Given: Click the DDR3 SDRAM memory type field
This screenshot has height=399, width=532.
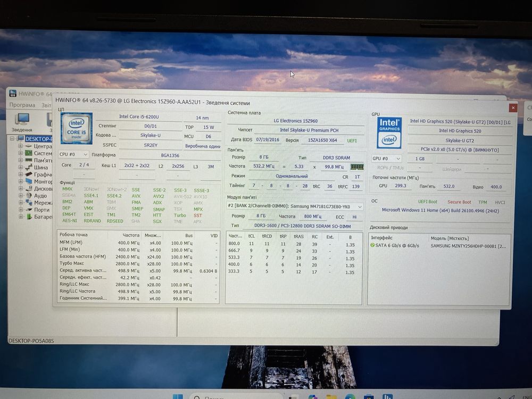Looking at the screenshot, I should point(336,158).
